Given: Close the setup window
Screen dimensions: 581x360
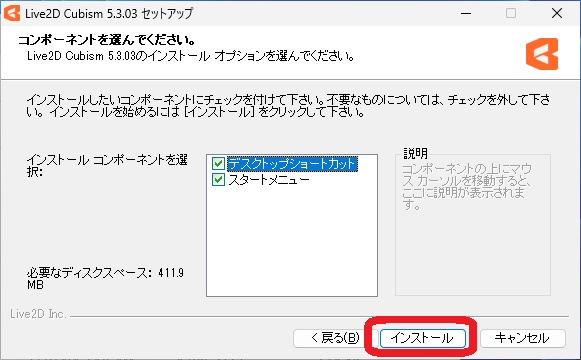Looking at the screenshot, I should tap(557, 13).
